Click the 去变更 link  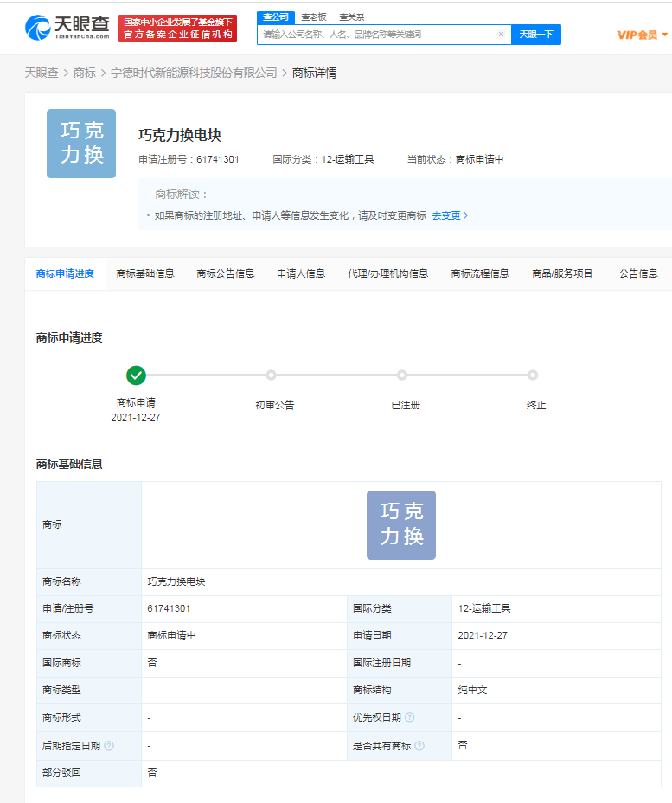(x=450, y=215)
